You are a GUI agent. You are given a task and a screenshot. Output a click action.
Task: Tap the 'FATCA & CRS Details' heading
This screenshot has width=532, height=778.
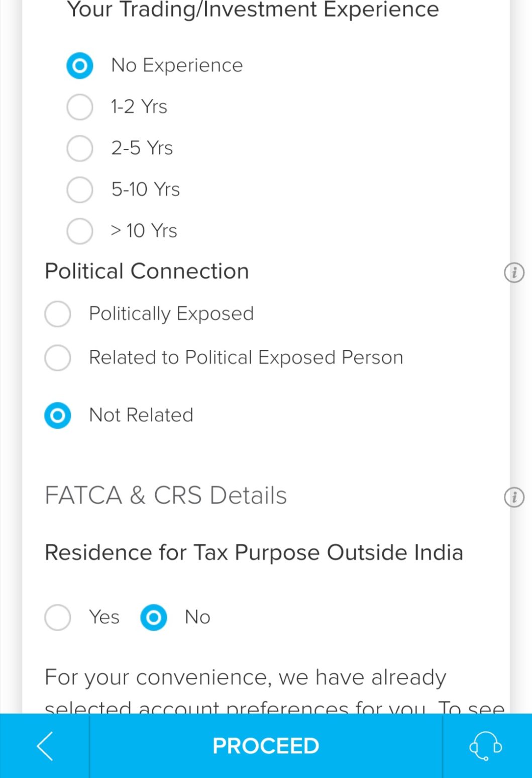click(166, 496)
